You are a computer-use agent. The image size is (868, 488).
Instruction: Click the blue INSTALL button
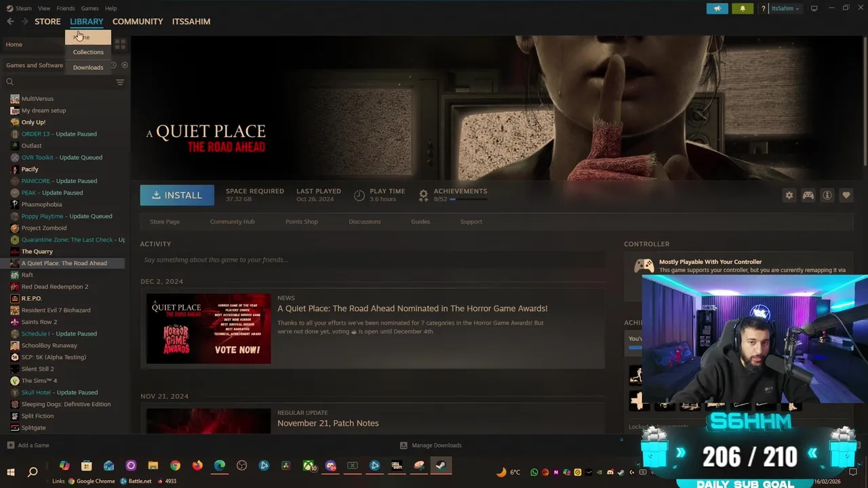tap(177, 195)
